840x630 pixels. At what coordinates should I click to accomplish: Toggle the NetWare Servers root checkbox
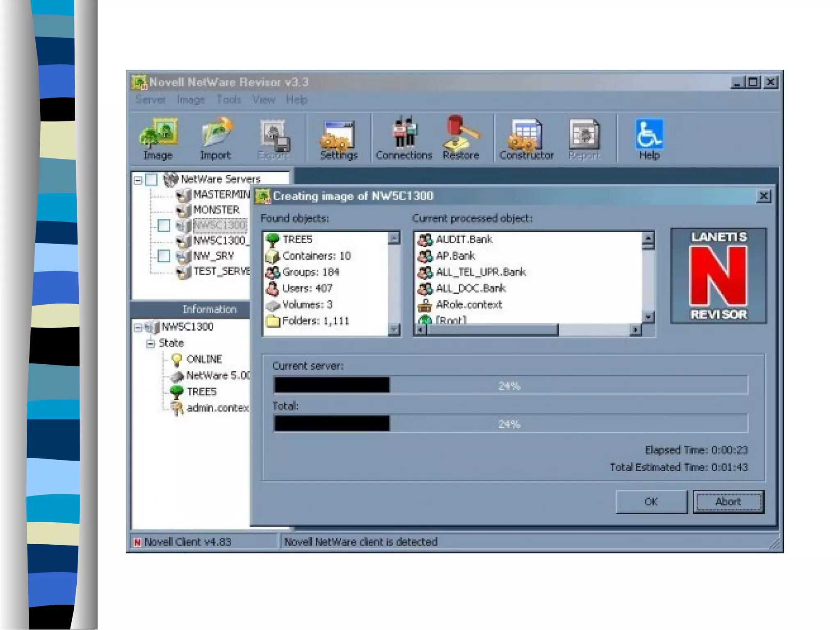tap(152, 180)
